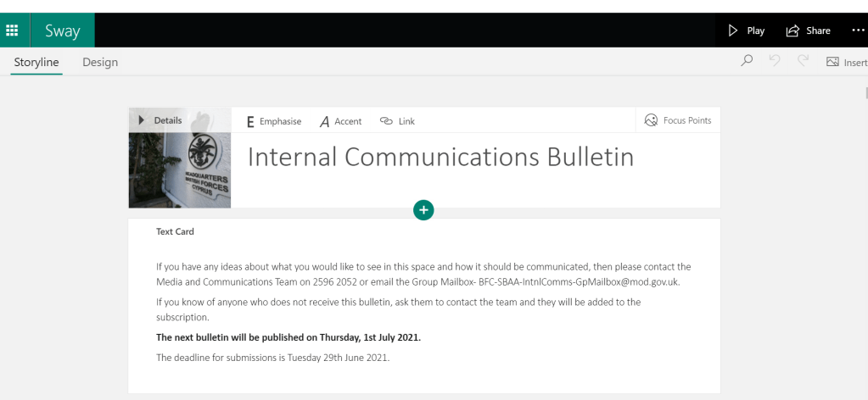Image resolution: width=868 pixels, height=400 pixels.
Task: Open the app launcher waffle icon
Action: click(x=13, y=31)
